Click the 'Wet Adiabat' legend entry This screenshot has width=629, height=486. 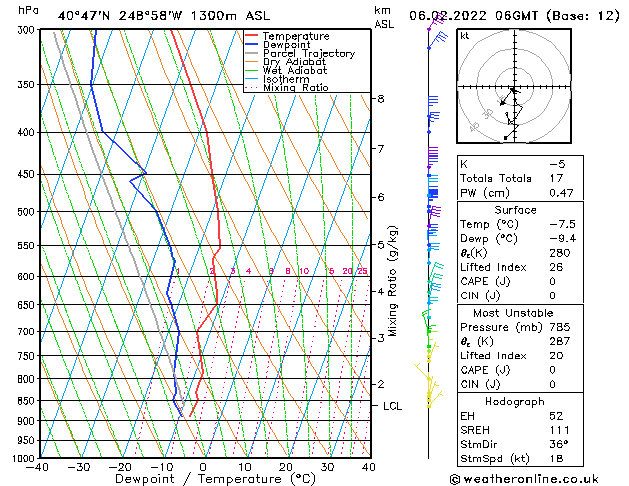click(x=295, y=71)
